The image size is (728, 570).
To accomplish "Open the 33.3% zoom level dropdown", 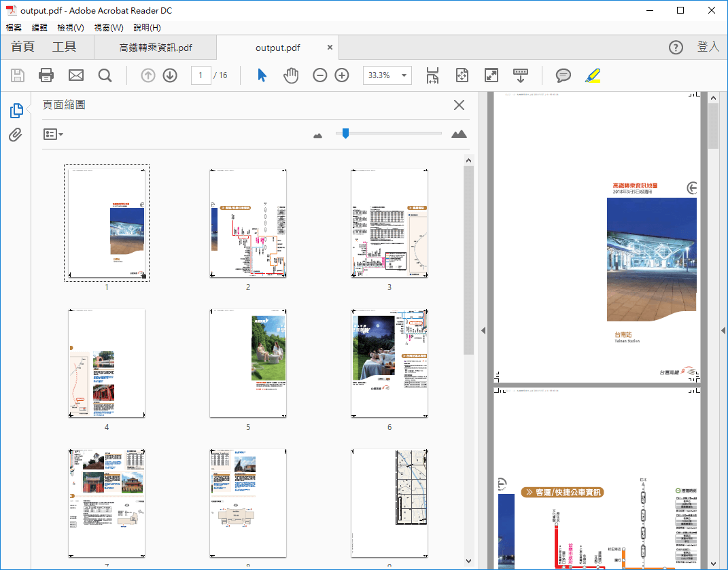I will 405,75.
